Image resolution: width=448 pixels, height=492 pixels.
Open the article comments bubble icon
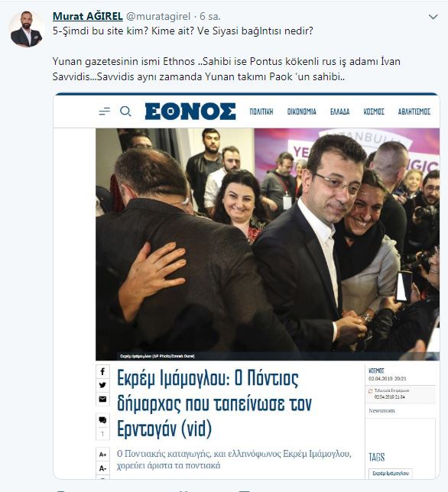tap(102, 420)
